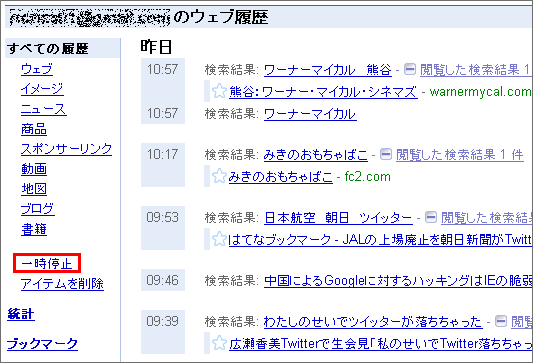Star the 広瀬香美Twitter result
Viewport: 533px width, 363px height.
(219, 343)
